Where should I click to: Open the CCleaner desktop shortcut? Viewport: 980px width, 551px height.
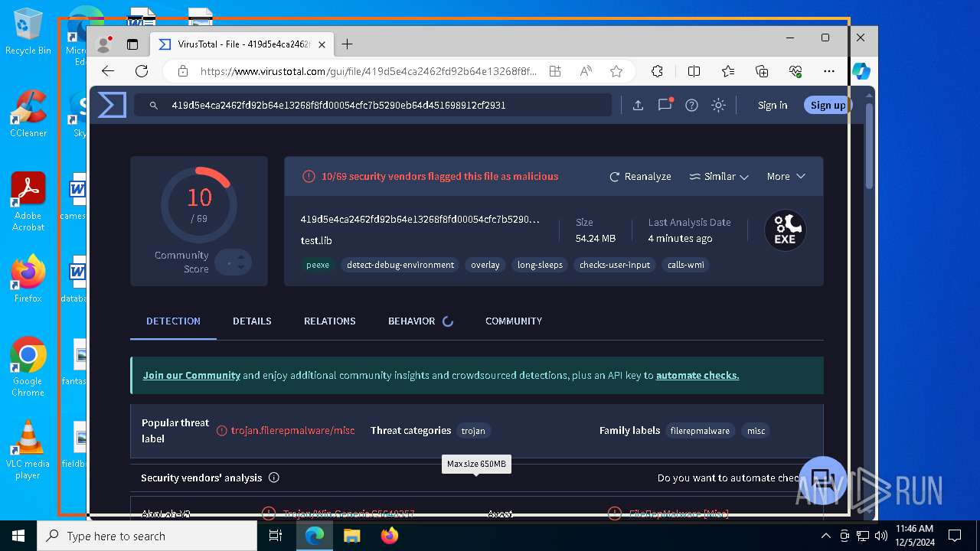pyautogui.click(x=28, y=114)
